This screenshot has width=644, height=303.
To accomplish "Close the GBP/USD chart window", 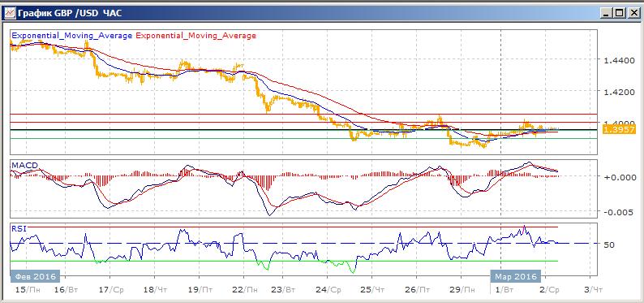I will (631, 13).
